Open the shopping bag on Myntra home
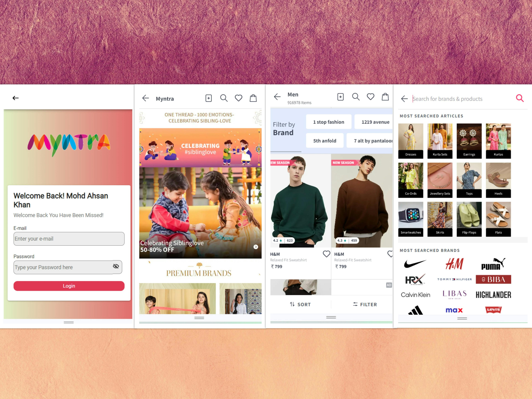Image resolution: width=532 pixels, height=399 pixels. tap(253, 98)
